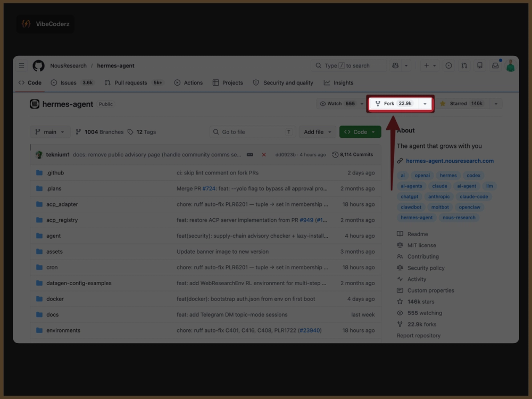
Task: Click Report repository link
Action: coord(418,336)
